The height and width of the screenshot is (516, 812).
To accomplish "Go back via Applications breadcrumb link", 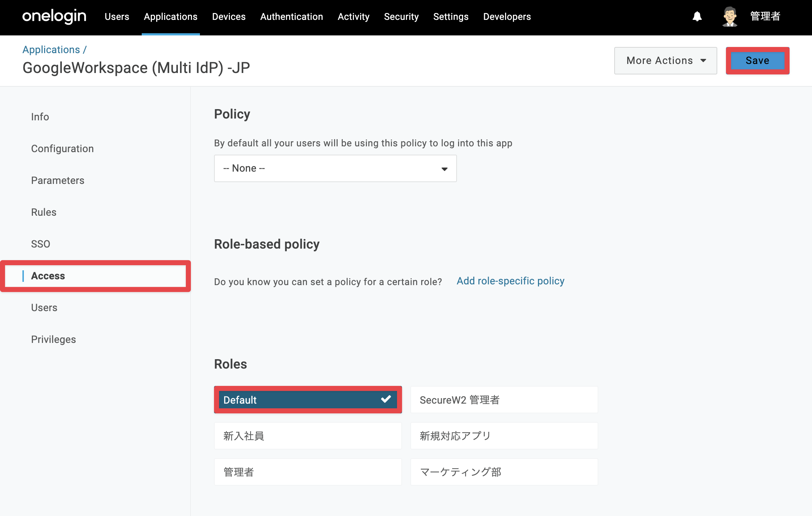I will 51,50.
